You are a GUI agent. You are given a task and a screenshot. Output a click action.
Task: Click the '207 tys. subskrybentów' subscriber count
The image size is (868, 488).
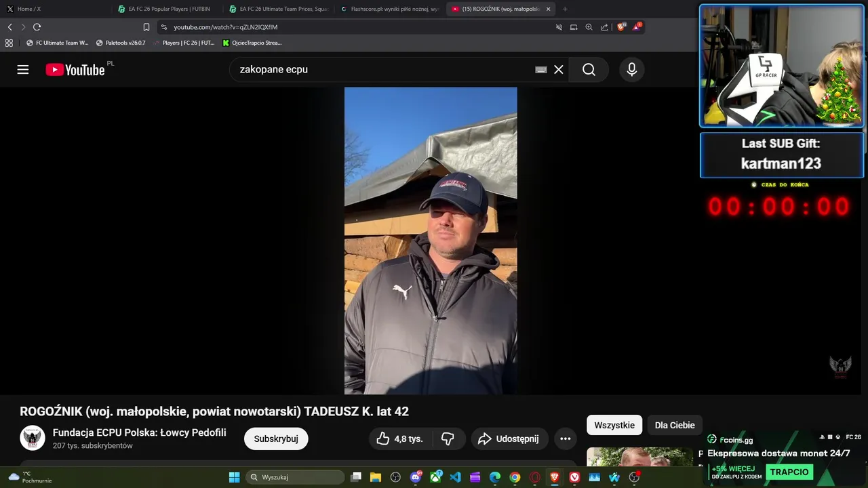(x=93, y=446)
